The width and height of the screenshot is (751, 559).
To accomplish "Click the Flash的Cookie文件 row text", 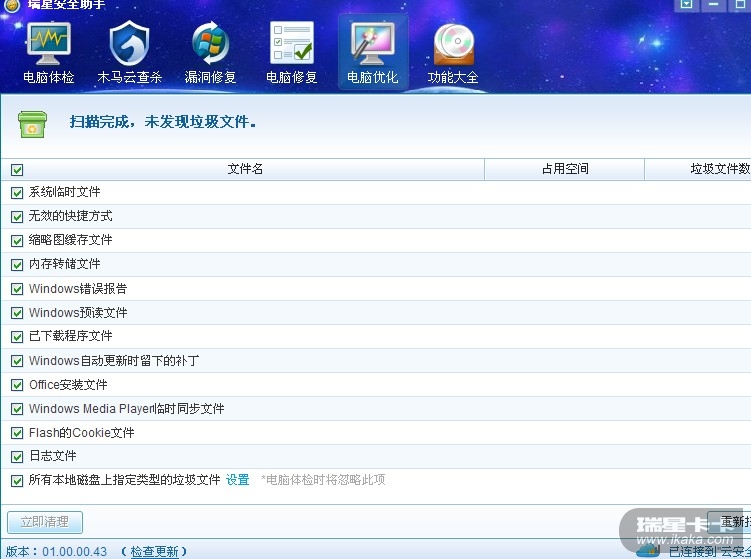I will point(81,433).
